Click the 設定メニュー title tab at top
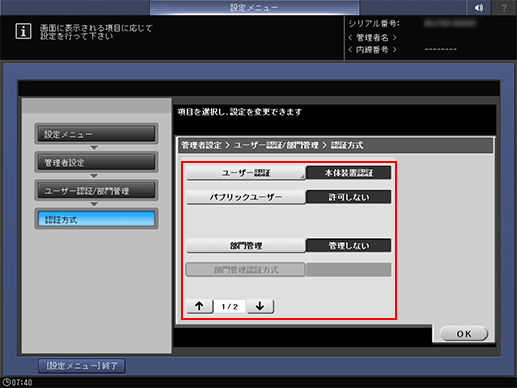The height and width of the screenshot is (388, 517). click(254, 7)
